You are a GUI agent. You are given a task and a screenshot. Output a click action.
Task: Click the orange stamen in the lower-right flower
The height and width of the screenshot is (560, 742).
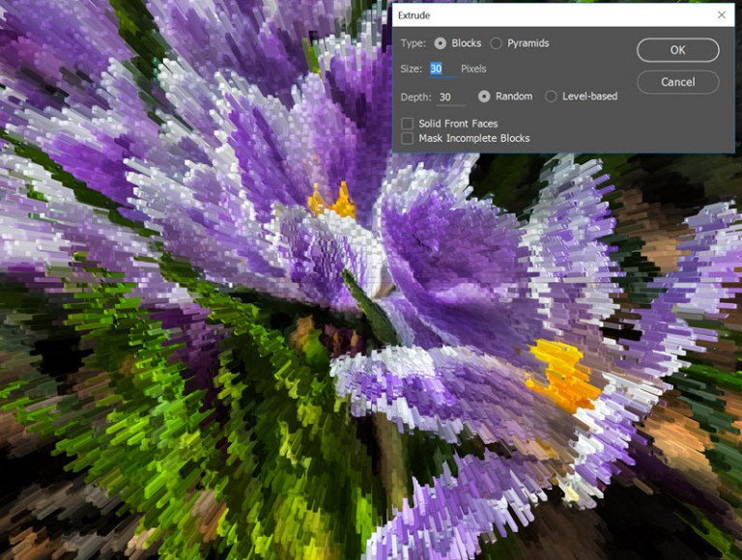563,375
